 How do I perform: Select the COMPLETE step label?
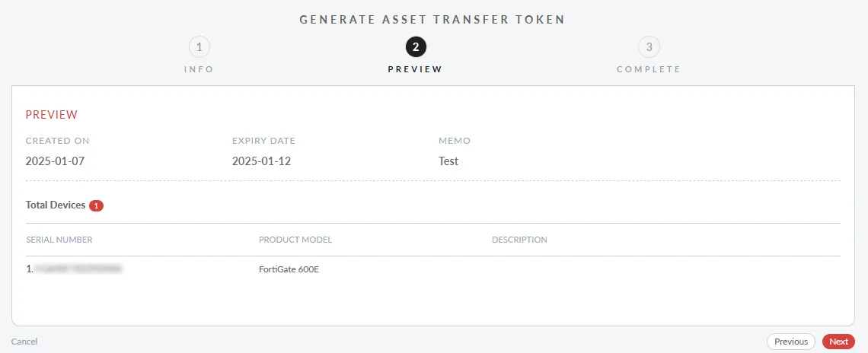649,69
